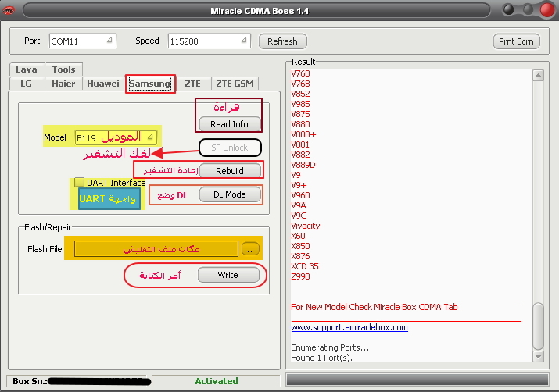Click the V9A entry in Result list
This screenshot has width=559, height=392.
click(x=299, y=205)
